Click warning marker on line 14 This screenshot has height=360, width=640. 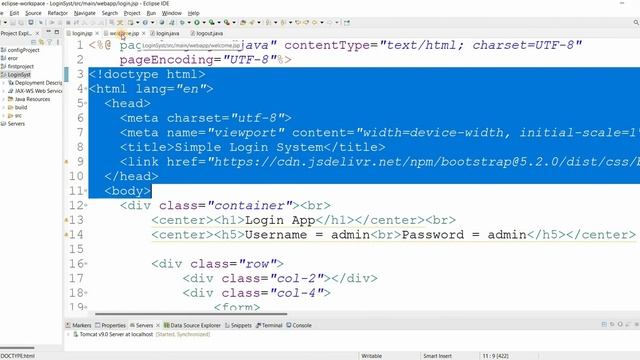(66, 235)
